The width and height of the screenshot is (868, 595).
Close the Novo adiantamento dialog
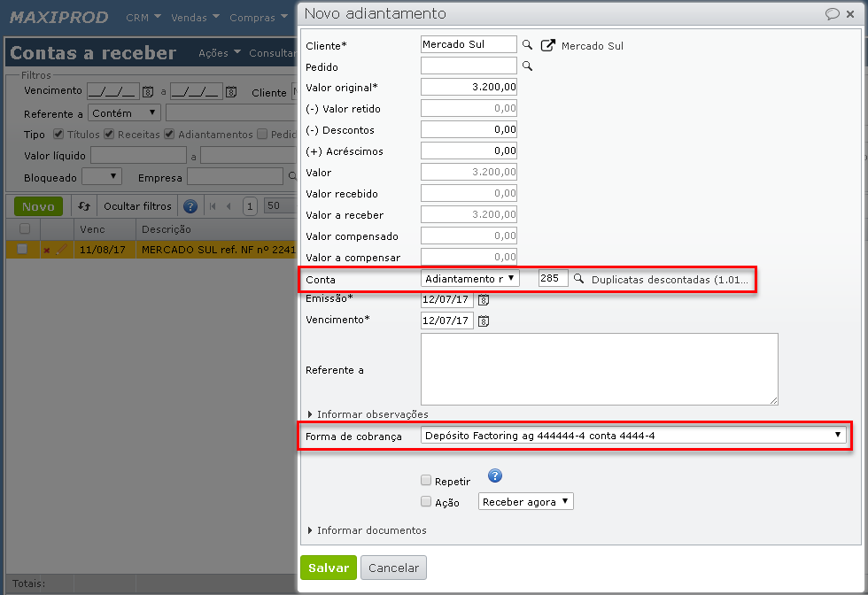[x=850, y=14]
